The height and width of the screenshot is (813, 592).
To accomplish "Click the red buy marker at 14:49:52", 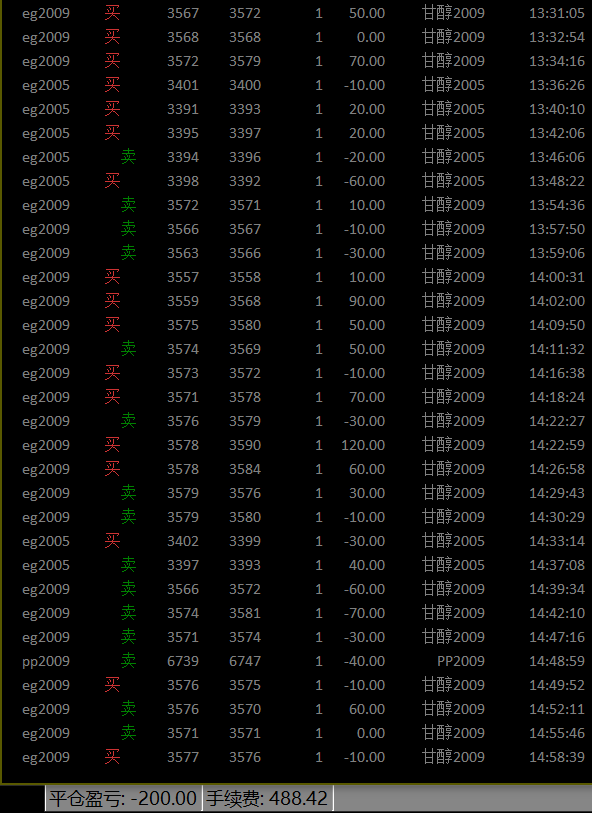I will point(112,684).
